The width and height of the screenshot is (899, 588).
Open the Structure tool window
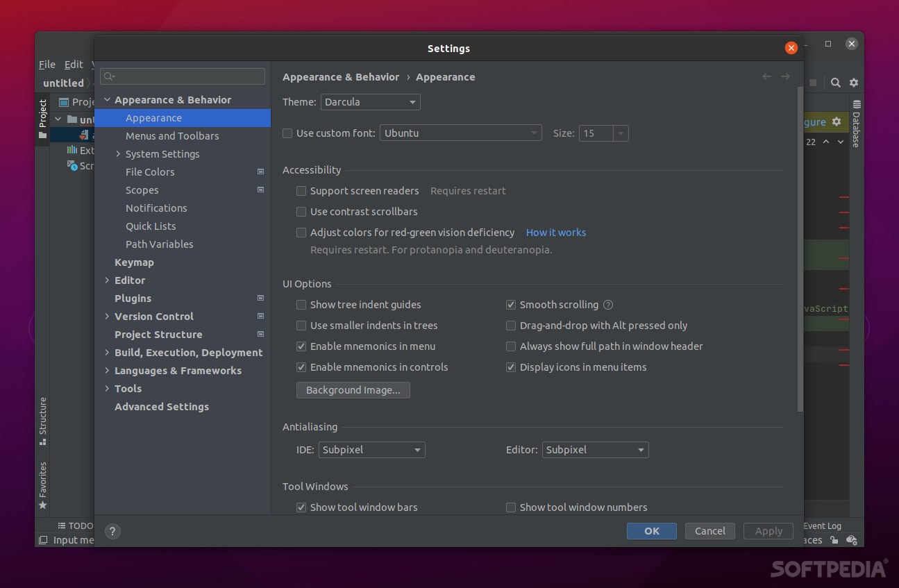[x=43, y=421]
